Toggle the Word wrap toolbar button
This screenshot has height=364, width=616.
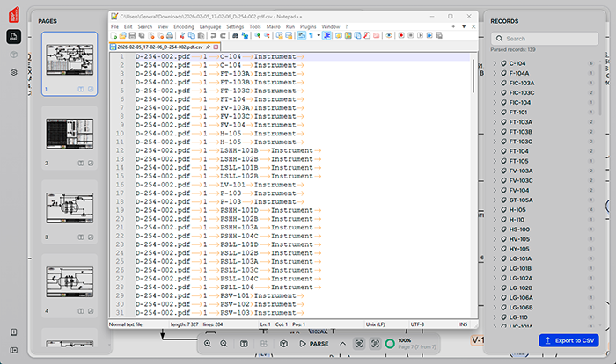[x=301, y=36]
